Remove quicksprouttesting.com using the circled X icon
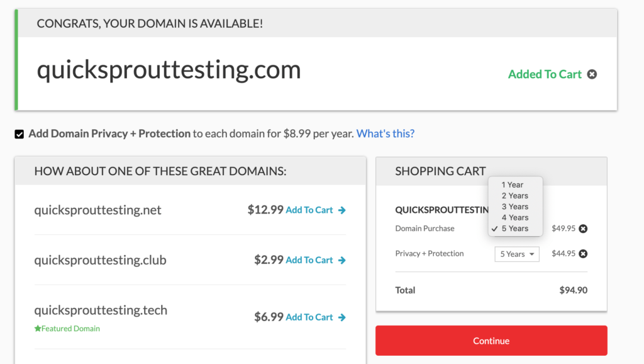The width and height of the screenshot is (644, 364). [x=592, y=74]
